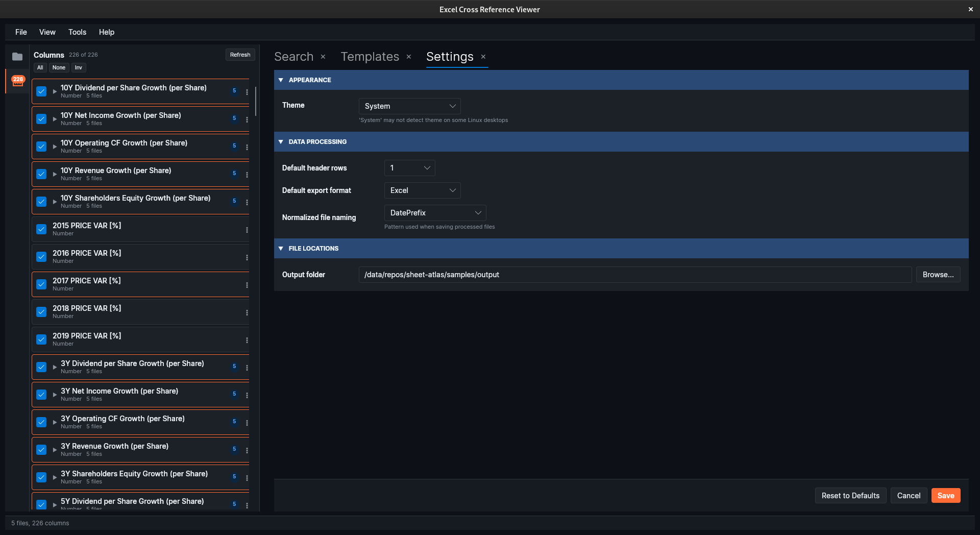Uncheck the 10Y Net Income Growth column

pyautogui.click(x=41, y=119)
